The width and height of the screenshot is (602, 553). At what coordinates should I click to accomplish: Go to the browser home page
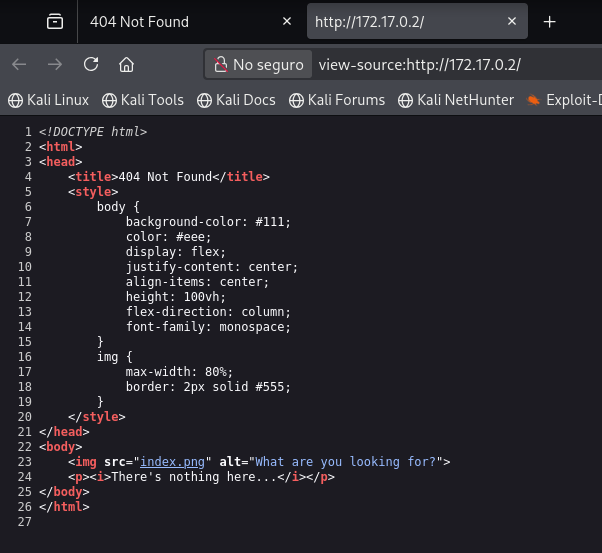click(126, 65)
